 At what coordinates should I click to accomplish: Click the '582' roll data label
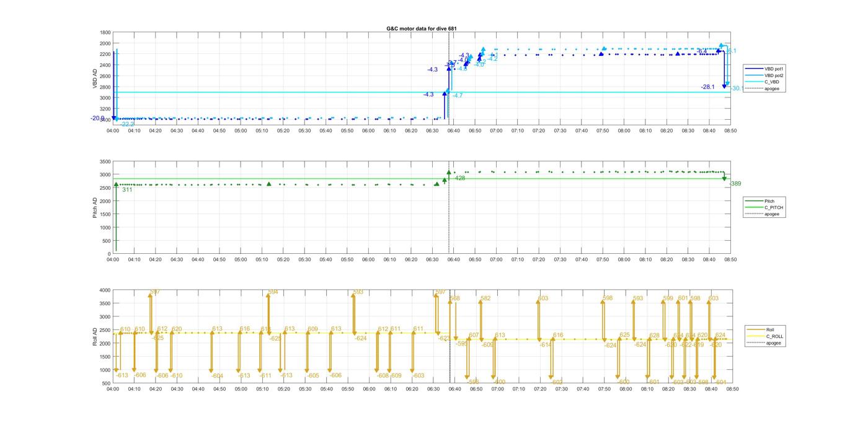[x=485, y=298]
